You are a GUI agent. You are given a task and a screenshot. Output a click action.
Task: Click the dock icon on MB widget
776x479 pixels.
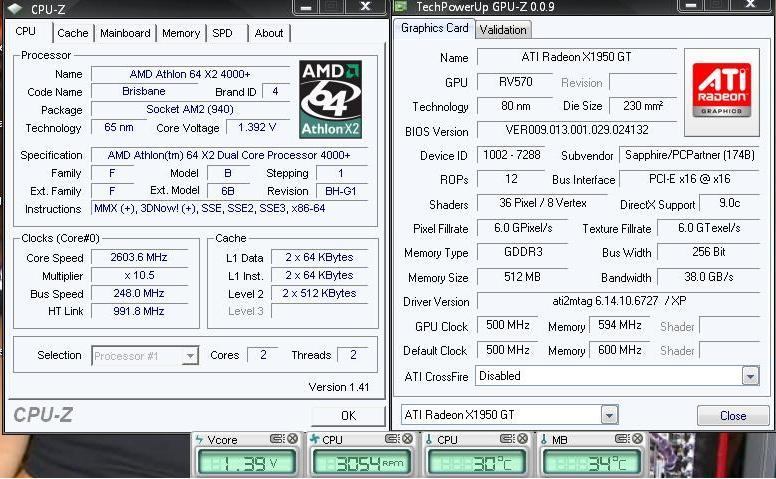click(x=622, y=438)
